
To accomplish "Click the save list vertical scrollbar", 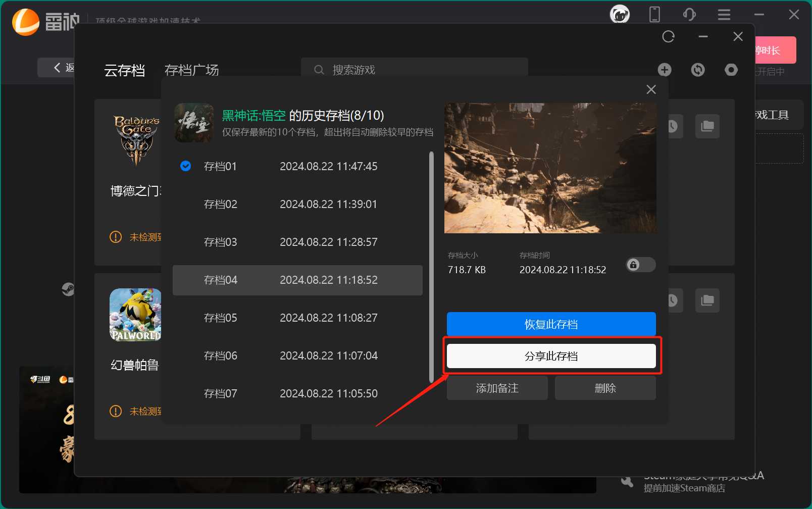I will (431, 268).
